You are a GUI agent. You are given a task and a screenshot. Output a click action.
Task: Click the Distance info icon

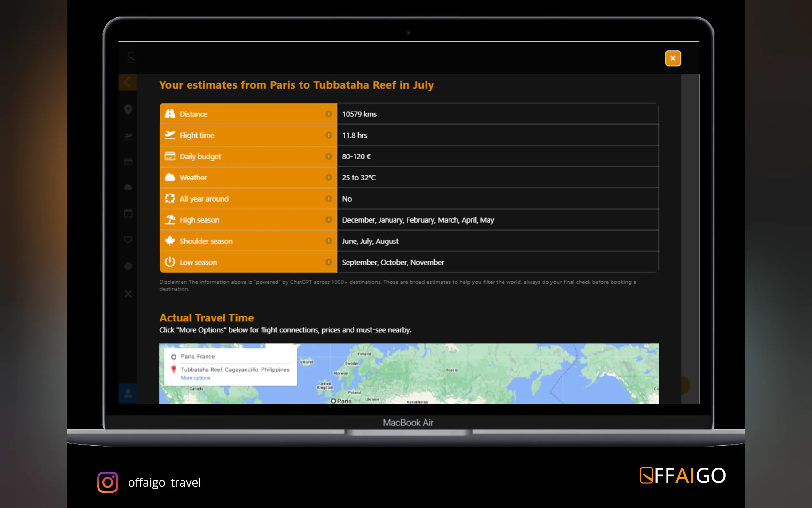tap(328, 114)
